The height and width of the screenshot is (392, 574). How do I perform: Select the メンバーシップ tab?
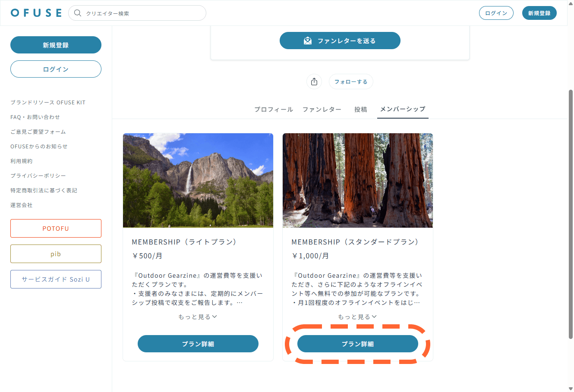click(403, 109)
